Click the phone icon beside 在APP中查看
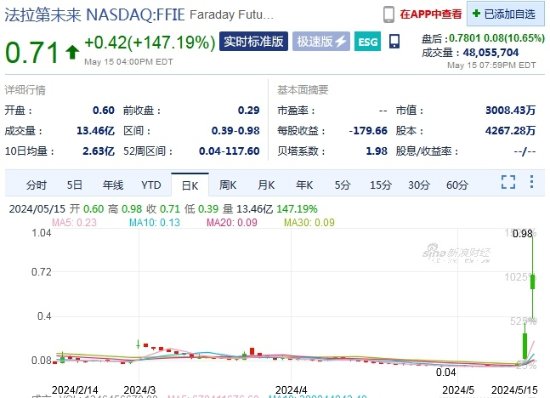The height and width of the screenshot is (398, 550). pyautogui.click(x=389, y=15)
